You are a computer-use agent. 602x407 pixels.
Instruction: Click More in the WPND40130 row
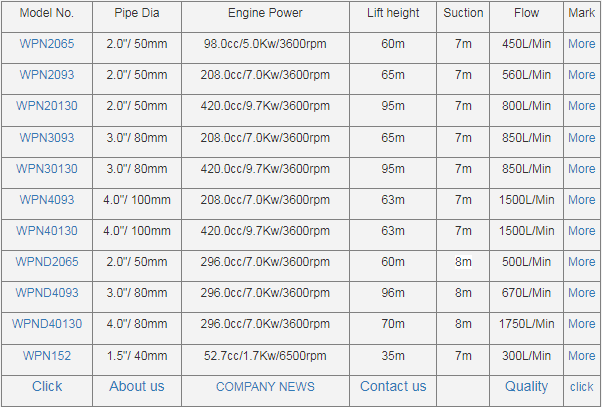click(581, 324)
